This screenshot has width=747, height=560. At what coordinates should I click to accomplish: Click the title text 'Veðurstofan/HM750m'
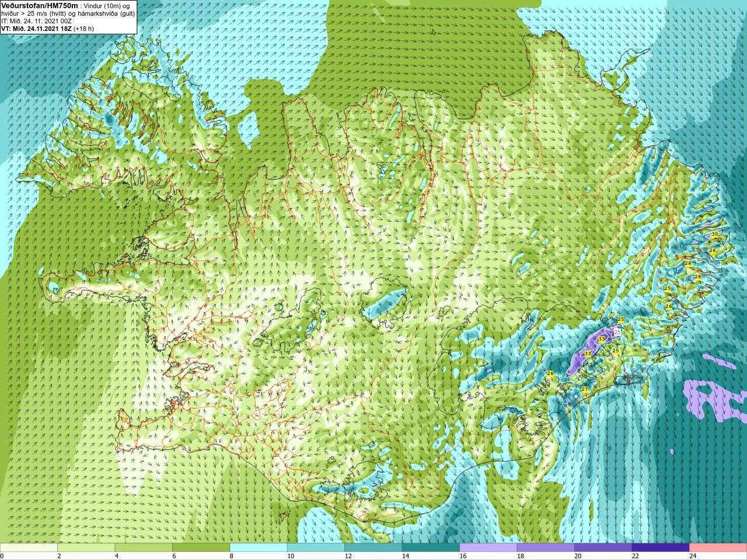coord(40,6)
